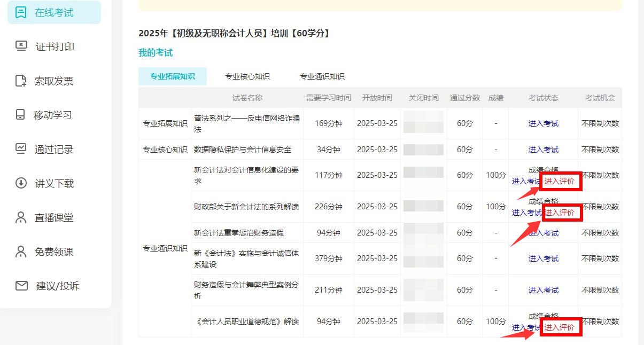The image size is (644, 345).
Task: Switch to the 专业通识知识 tab
Action: click(322, 76)
